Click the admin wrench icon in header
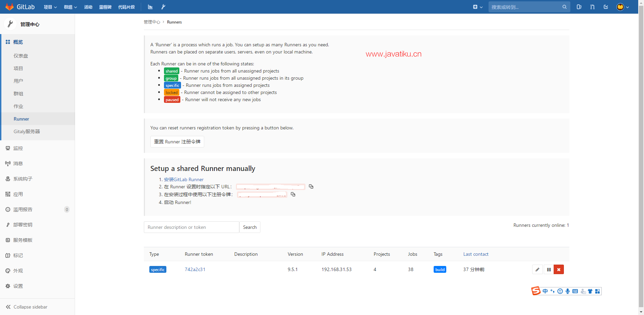Image resolution: width=644 pixels, height=315 pixels. click(163, 7)
